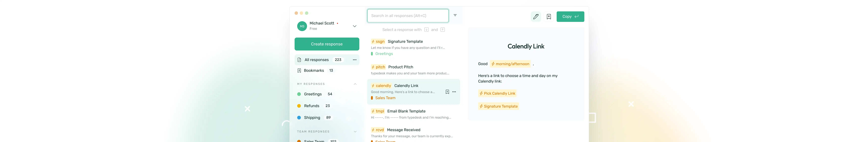Screen dimensions: 868x142
Task: Click the Calendly Link preview title
Action: 526,46
